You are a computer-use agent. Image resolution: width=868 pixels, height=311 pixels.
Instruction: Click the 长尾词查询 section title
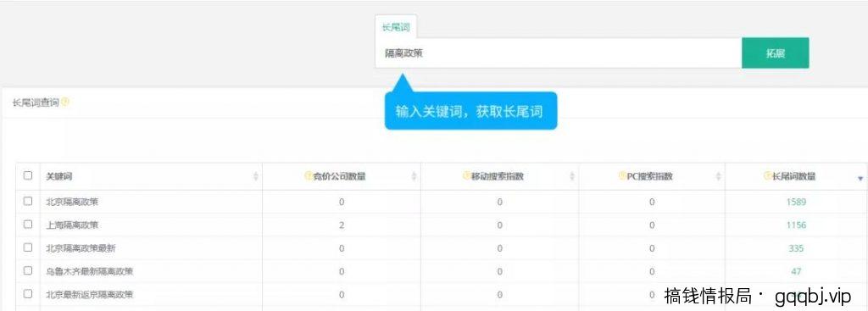[36, 103]
